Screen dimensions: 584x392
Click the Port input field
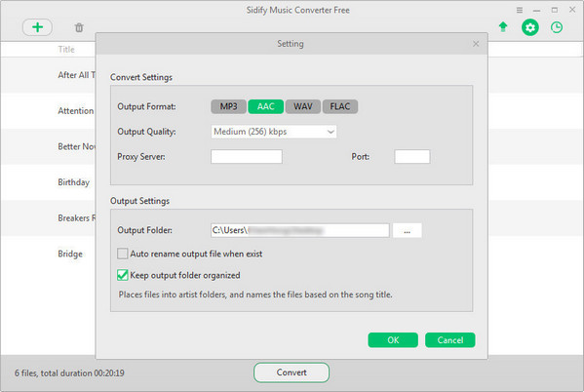(412, 156)
